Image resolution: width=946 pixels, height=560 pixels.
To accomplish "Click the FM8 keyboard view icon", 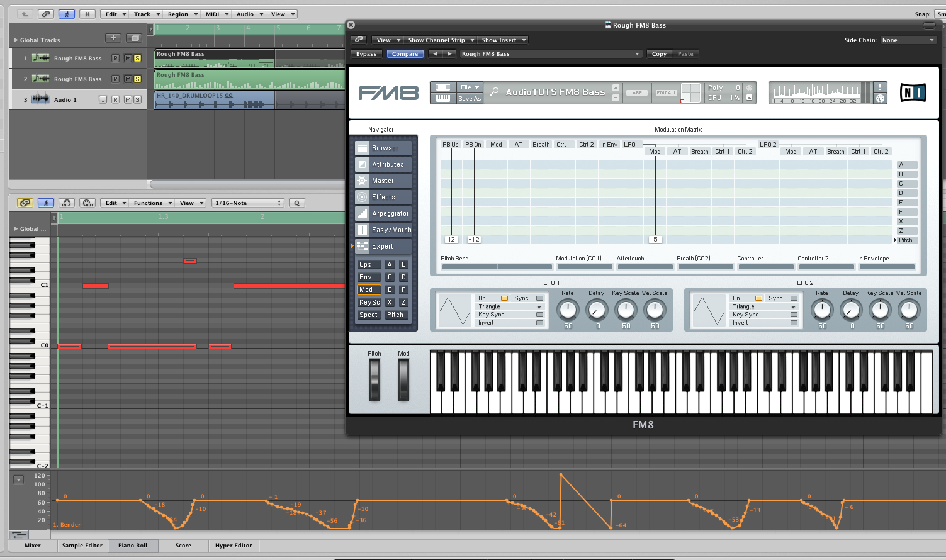I will click(443, 98).
